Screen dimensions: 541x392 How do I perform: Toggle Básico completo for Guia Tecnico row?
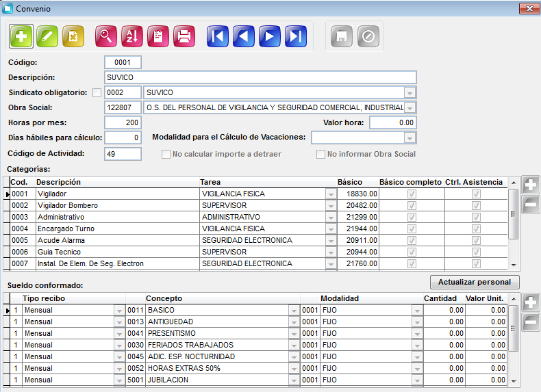coord(412,252)
